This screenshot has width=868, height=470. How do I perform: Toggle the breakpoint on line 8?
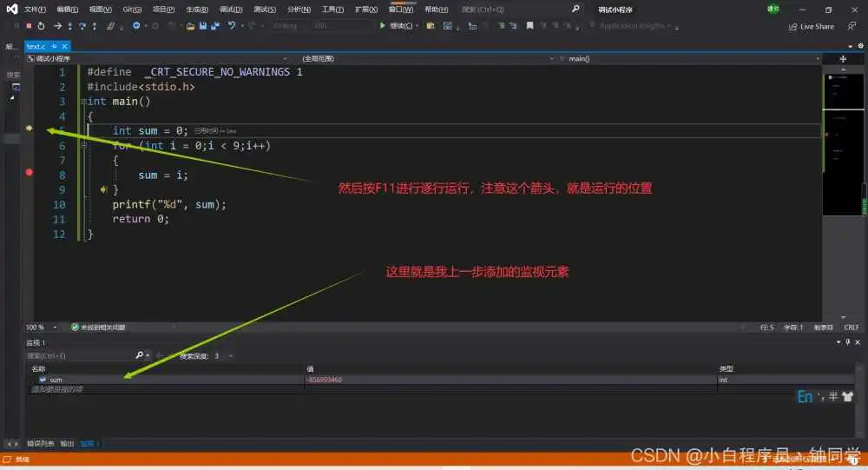click(29, 173)
